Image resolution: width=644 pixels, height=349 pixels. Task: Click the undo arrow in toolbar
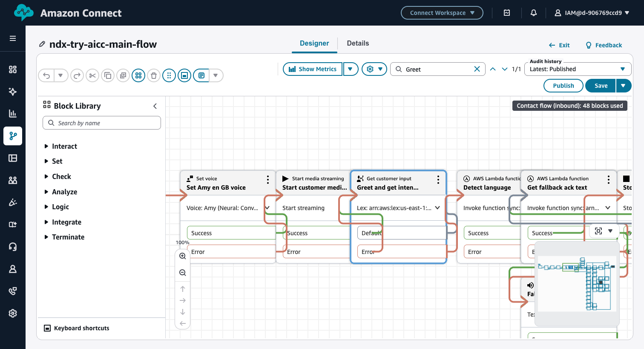click(x=46, y=75)
